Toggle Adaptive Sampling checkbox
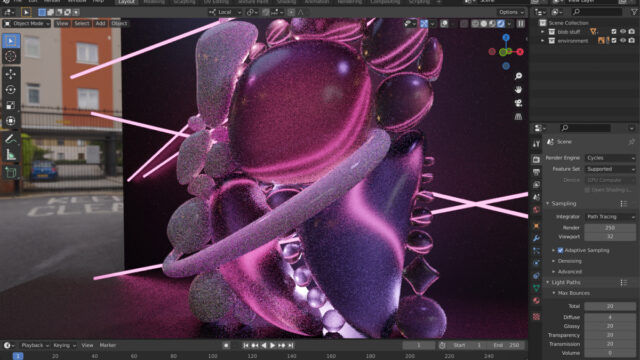Viewport: 640px width, 360px height. click(x=560, y=250)
